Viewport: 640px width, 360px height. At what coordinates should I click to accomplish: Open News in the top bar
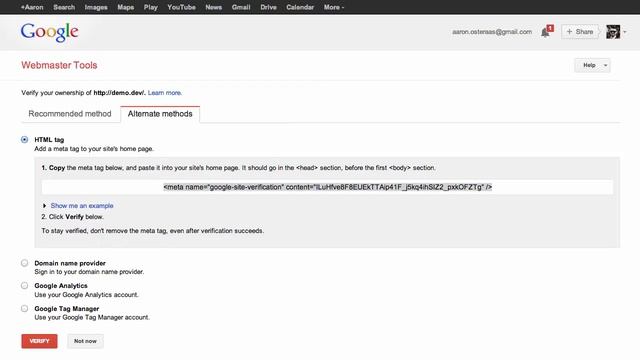pos(213,7)
